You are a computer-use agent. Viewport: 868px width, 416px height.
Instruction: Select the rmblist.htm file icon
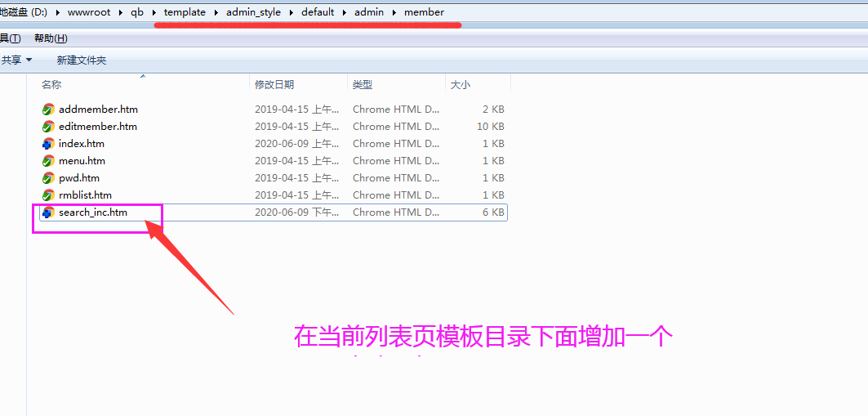(x=48, y=195)
